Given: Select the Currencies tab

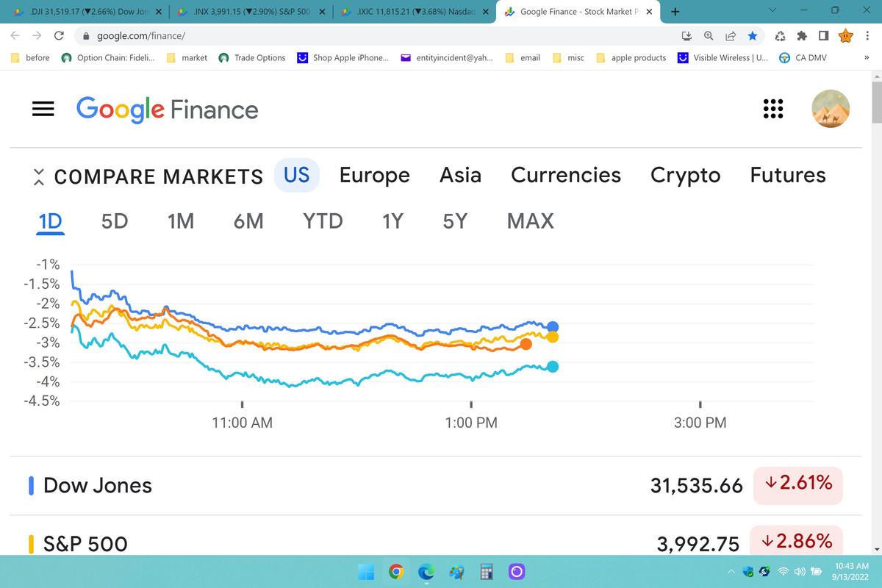Looking at the screenshot, I should pyautogui.click(x=566, y=175).
